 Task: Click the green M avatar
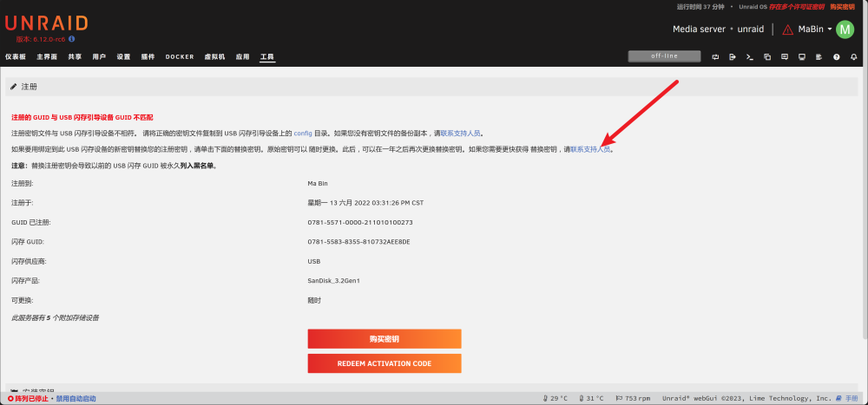pyautogui.click(x=845, y=29)
